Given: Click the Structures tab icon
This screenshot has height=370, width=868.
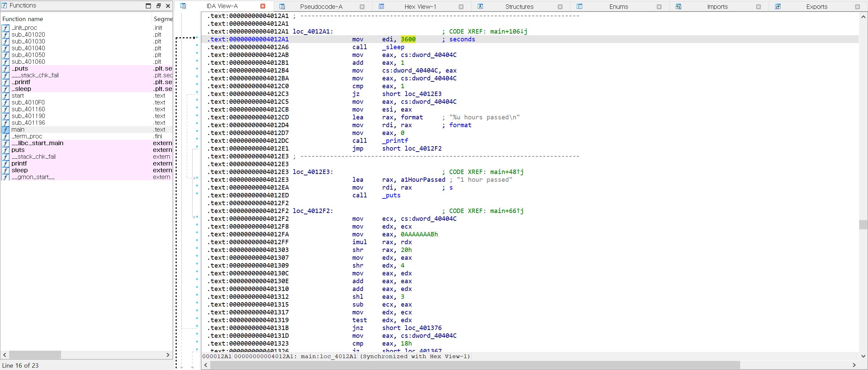Looking at the screenshot, I should pos(480,6).
